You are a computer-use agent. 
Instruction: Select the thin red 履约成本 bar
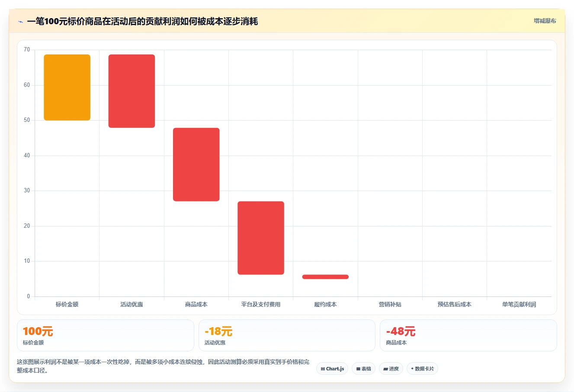[x=325, y=277]
